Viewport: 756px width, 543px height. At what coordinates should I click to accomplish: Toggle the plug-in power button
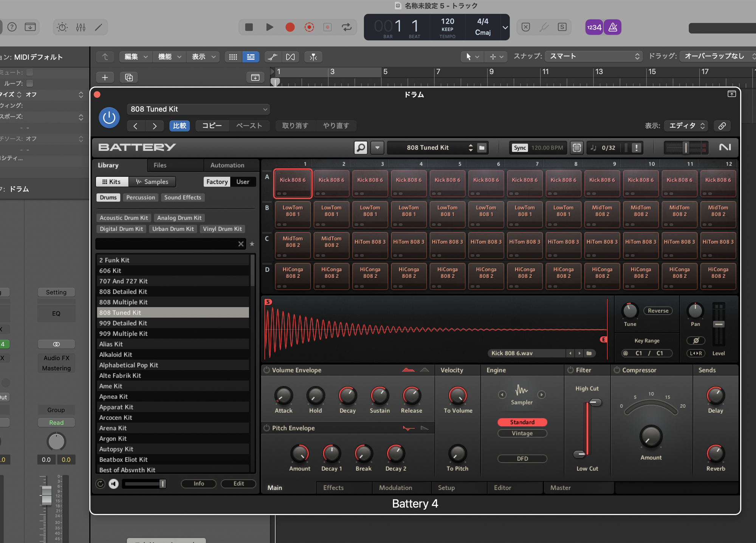pos(109,118)
